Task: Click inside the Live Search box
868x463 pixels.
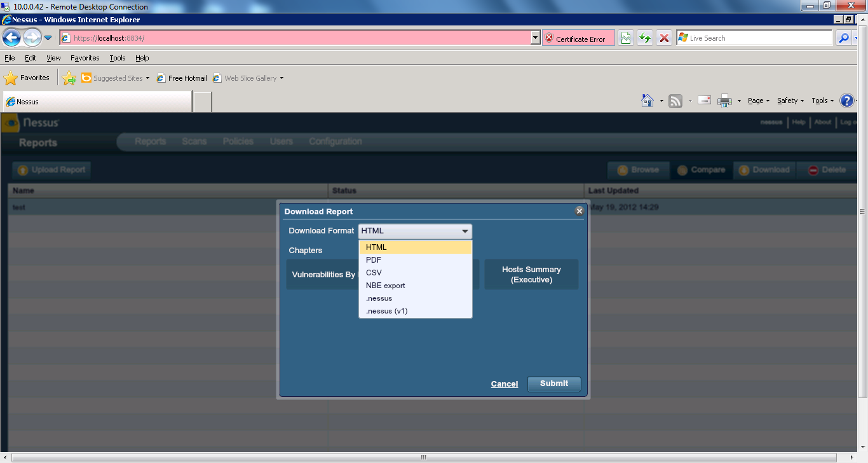Action: pyautogui.click(x=756, y=38)
